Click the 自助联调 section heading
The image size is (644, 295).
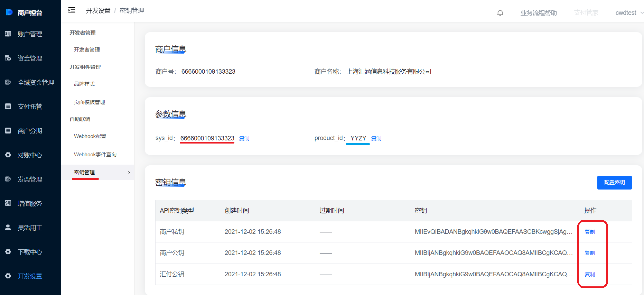[x=80, y=119]
